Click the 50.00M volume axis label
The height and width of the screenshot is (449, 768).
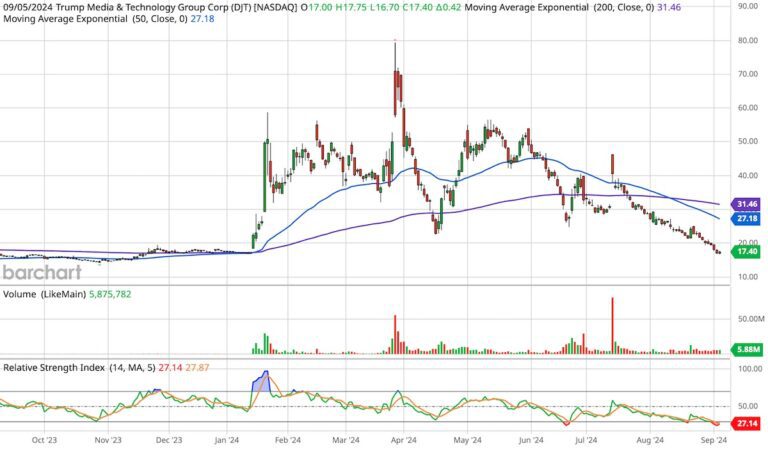[x=748, y=318]
